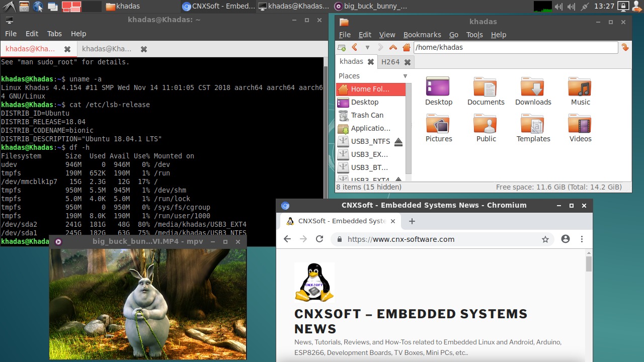Switch to the first workspace in pager
This screenshot has width=644, height=362.
(71, 7)
